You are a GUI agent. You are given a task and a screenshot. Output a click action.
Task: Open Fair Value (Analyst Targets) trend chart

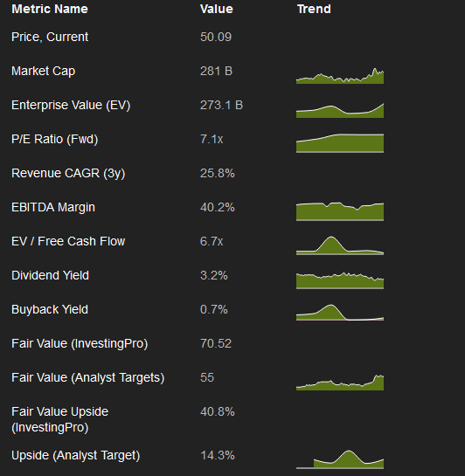pos(340,383)
